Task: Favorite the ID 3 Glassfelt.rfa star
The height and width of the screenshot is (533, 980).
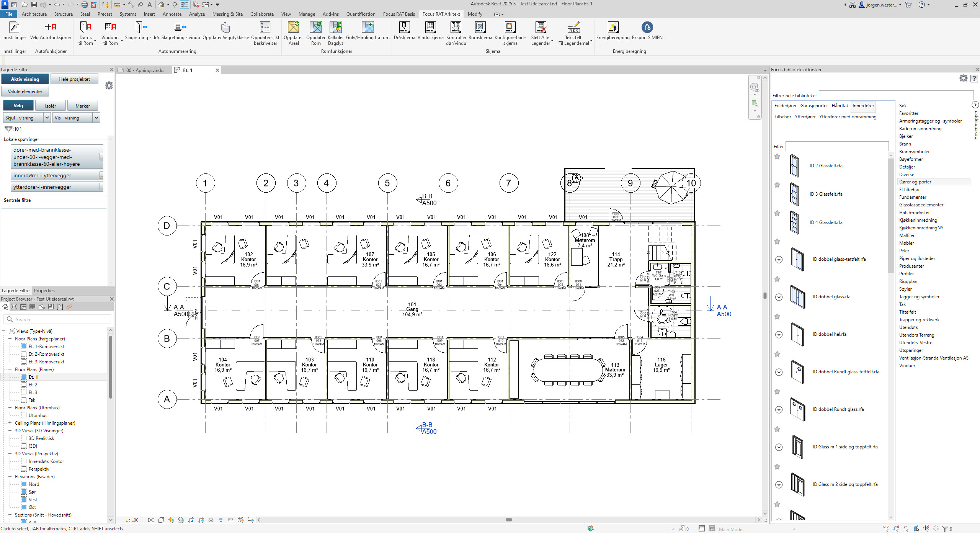Action: [777, 185]
